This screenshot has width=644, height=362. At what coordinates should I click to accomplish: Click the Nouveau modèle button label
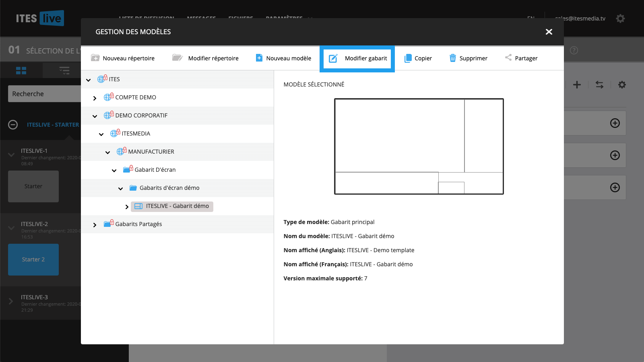(x=289, y=58)
